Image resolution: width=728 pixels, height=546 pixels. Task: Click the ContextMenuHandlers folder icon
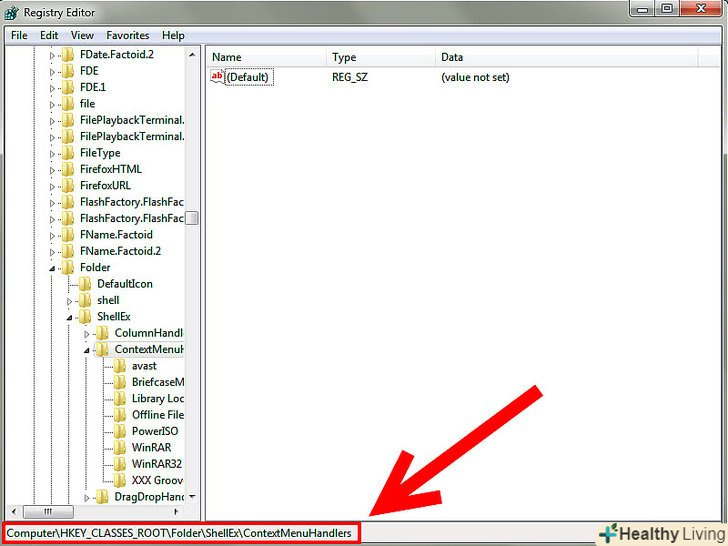102,350
